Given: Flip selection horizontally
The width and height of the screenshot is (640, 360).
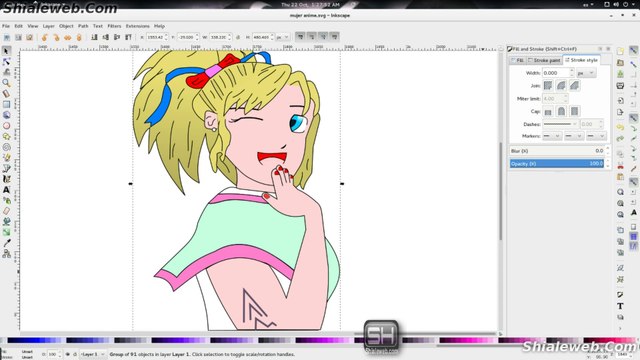Looking at the screenshot, I should [x=67, y=37].
